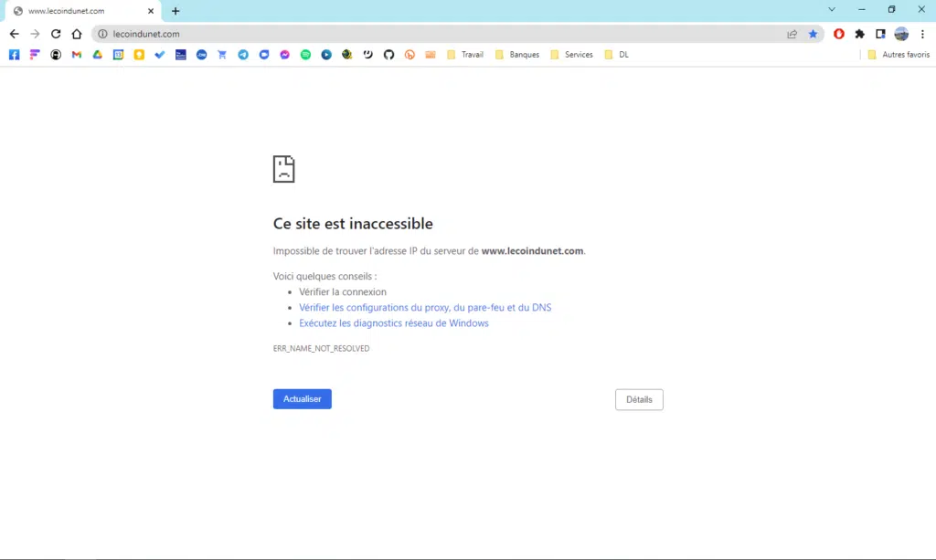The height and width of the screenshot is (560, 936).
Task: Click the ERR_NAME_NOT_RESOLVED error code
Action: [321, 348]
